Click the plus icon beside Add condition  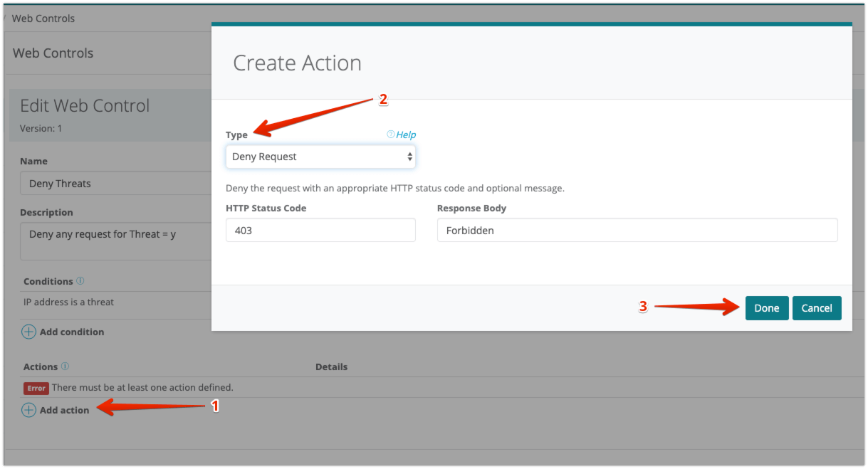coord(28,332)
